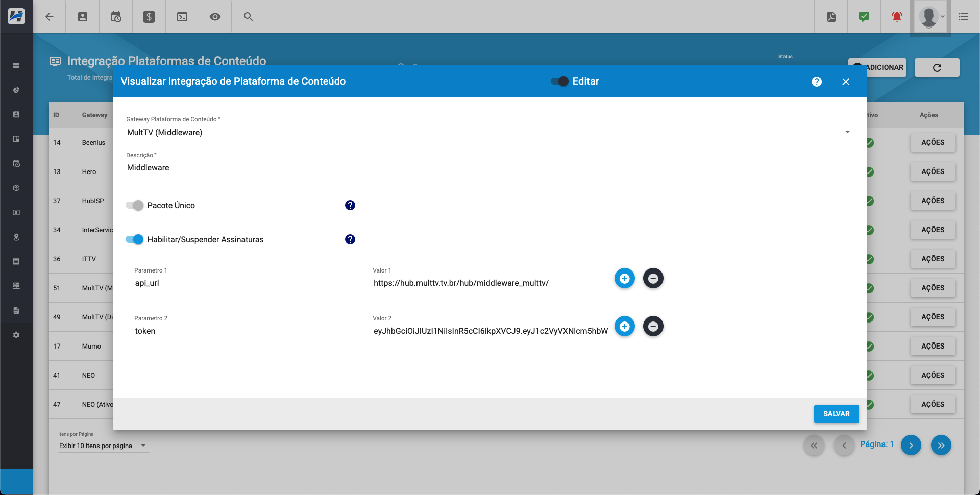Open the pie chart sidebar icon

(16, 90)
